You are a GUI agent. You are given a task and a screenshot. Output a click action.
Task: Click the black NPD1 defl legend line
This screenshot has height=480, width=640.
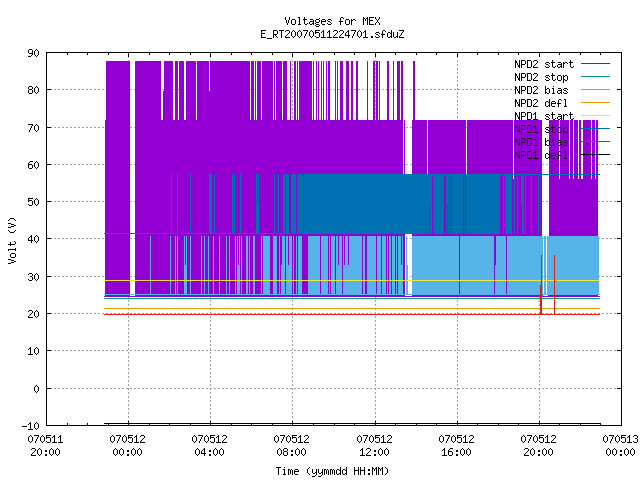(x=595, y=155)
